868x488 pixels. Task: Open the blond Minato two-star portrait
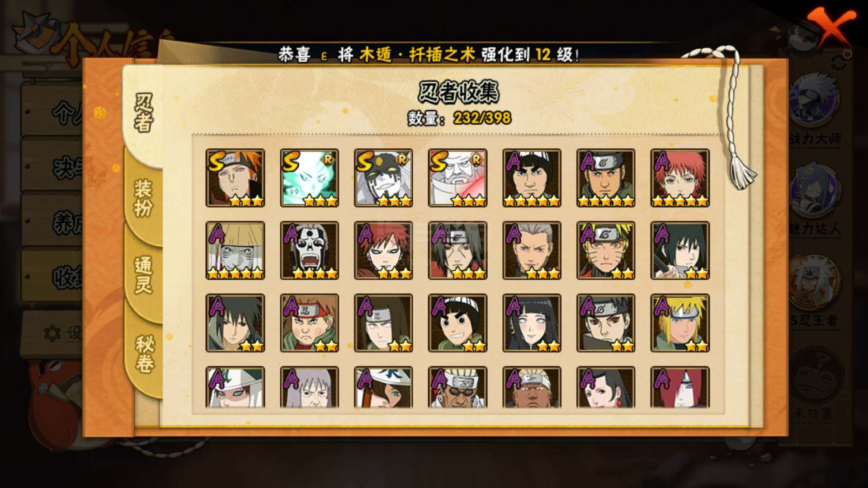point(680,323)
